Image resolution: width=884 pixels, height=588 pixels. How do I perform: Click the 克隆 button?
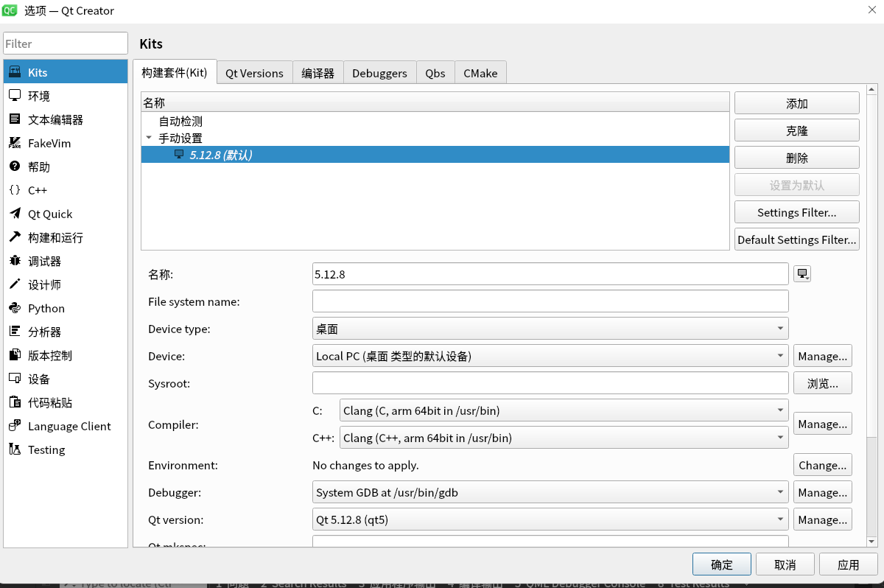coord(797,130)
